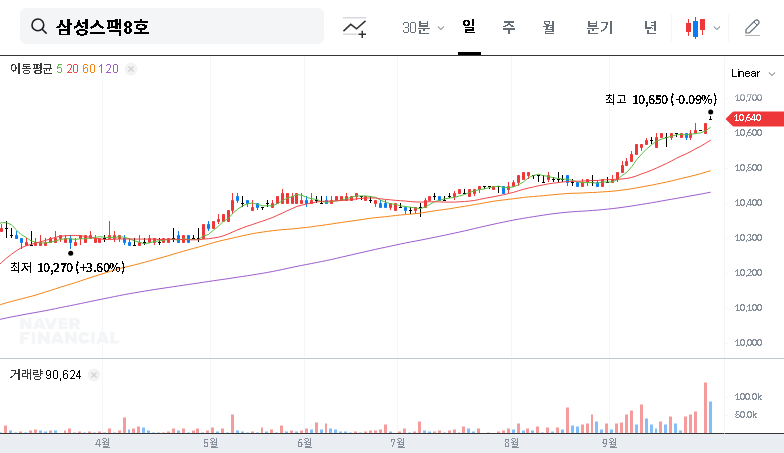Expand the chart type dropdown arrow
The image size is (784, 453).
click(716, 28)
